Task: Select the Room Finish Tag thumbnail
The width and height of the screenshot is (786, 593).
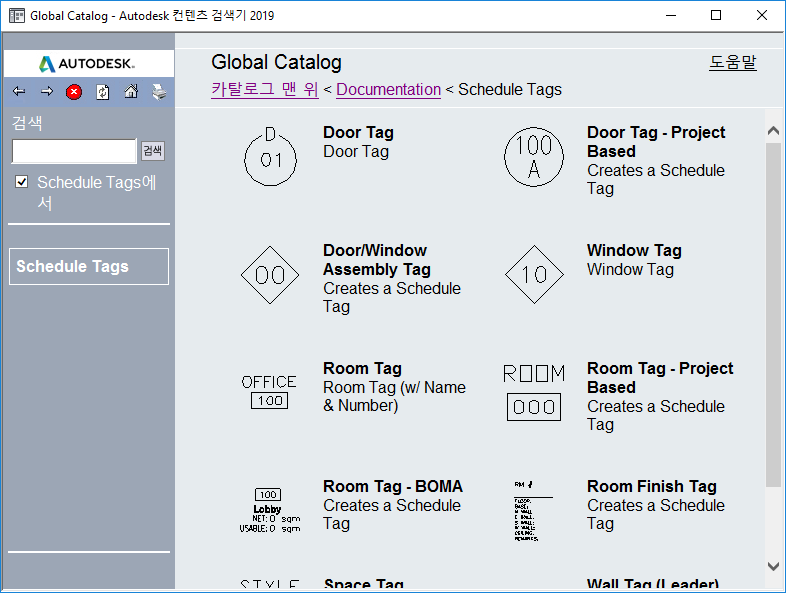Action: click(x=533, y=511)
